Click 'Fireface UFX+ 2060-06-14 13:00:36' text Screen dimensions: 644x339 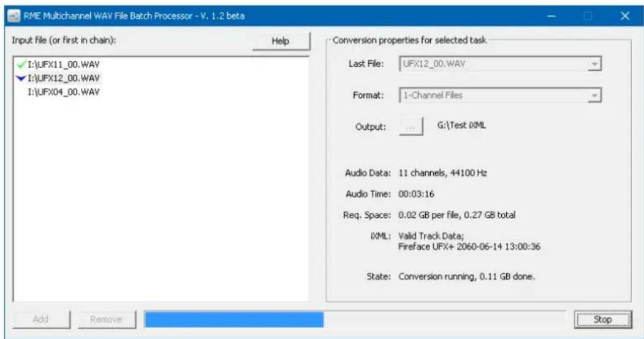[469, 247]
